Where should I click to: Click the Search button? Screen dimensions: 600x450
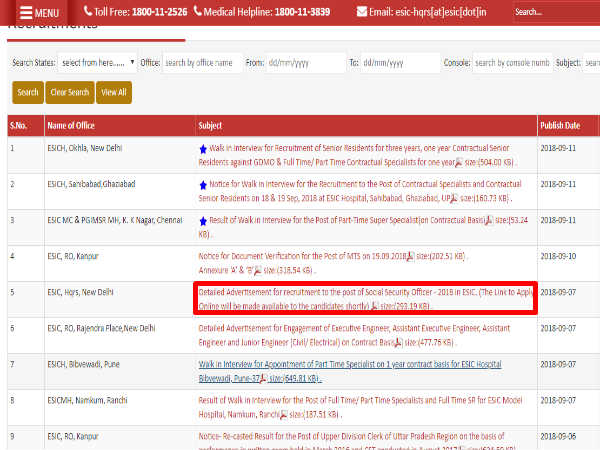tap(28, 92)
